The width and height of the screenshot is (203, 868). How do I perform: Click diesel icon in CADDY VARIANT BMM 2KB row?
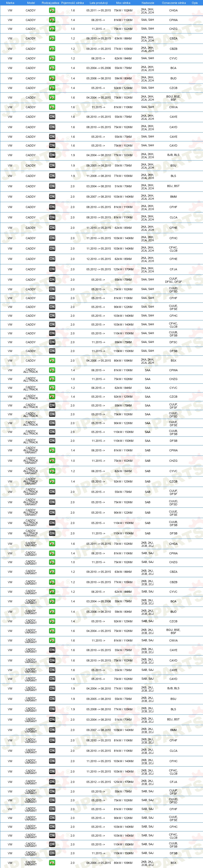52,730
